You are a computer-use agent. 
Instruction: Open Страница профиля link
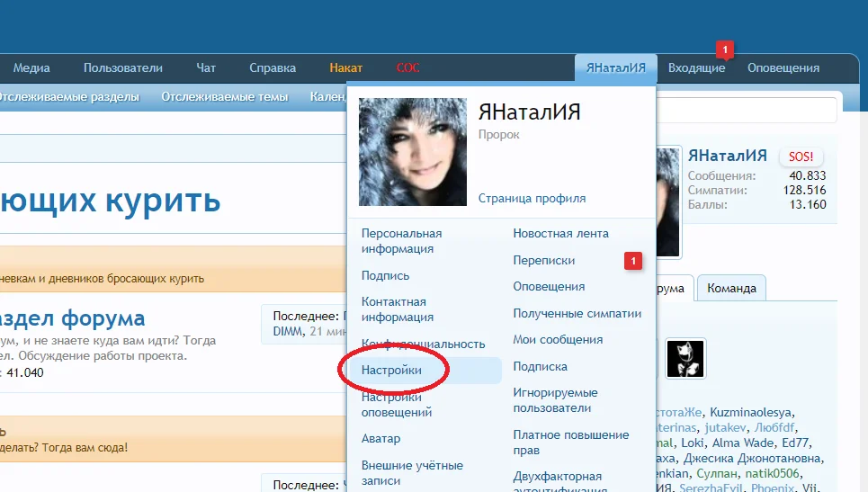click(x=532, y=198)
